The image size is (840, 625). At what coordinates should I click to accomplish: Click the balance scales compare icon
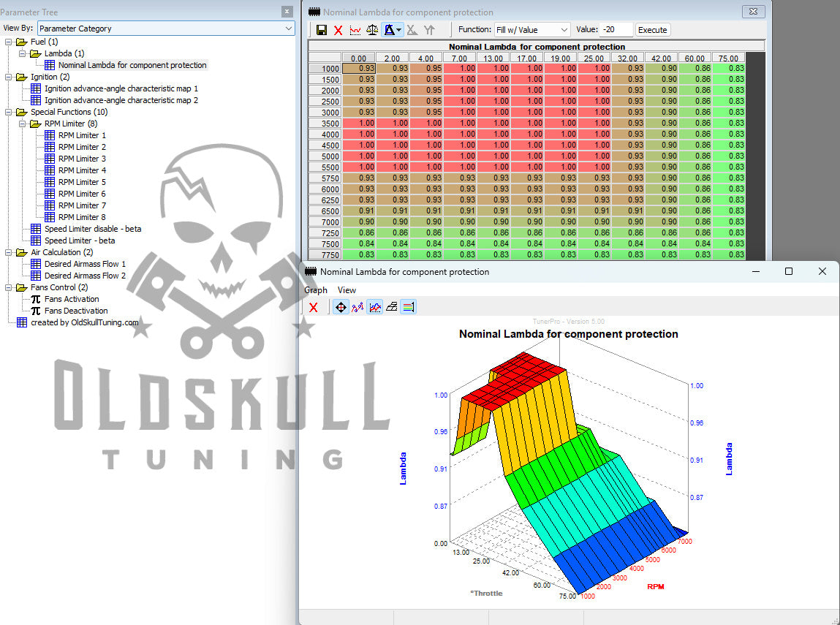pos(372,30)
